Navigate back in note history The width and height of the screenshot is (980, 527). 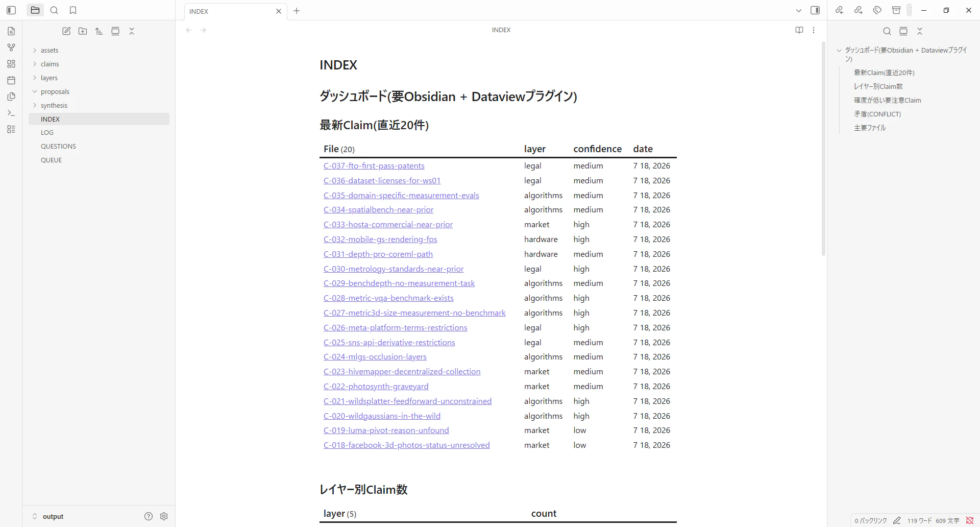(x=189, y=30)
